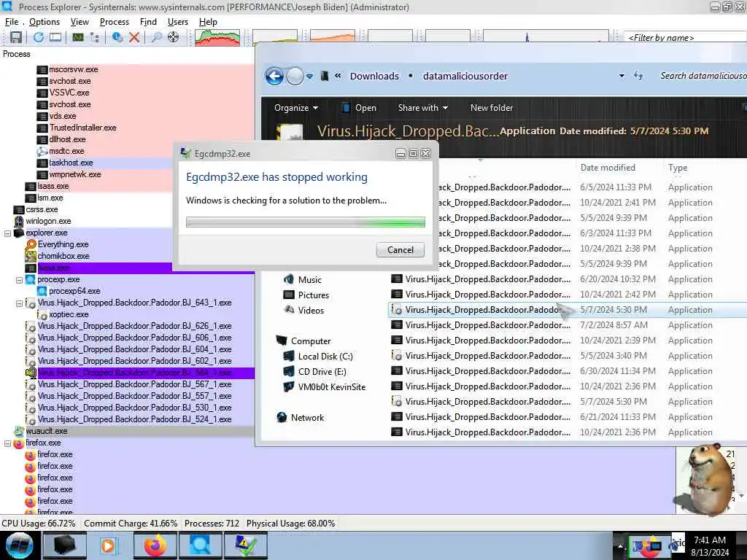This screenshot has width=747, height=560.
Task: Open the recent locations dropdown arrow
Action: [309, 76]
